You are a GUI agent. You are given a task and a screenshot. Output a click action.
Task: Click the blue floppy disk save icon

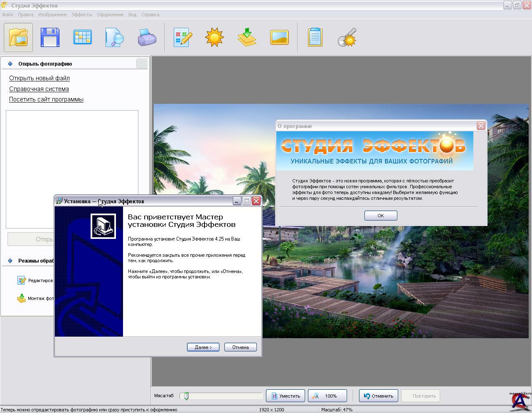(50, 37)
